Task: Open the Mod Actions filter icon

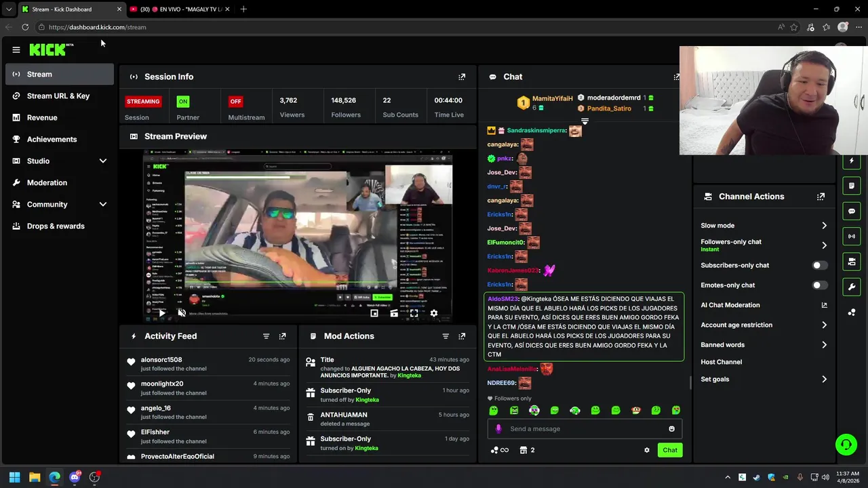Action: click(x=446, y=336)
